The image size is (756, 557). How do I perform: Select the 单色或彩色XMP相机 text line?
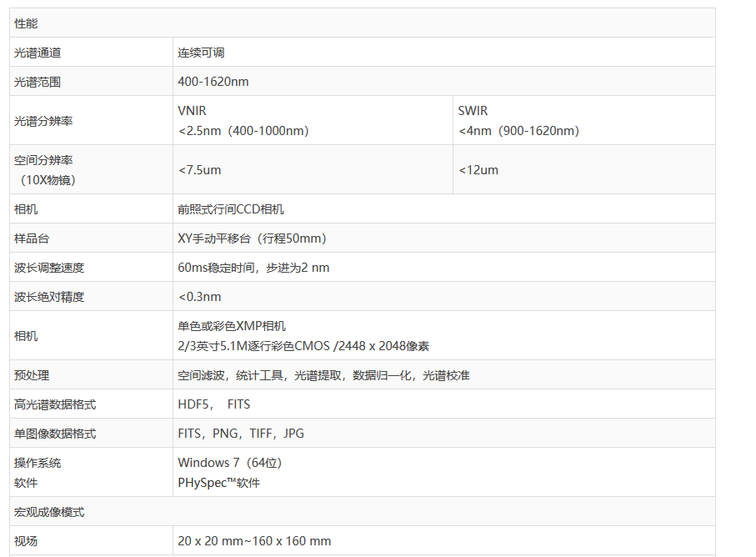tap(232, 326)
